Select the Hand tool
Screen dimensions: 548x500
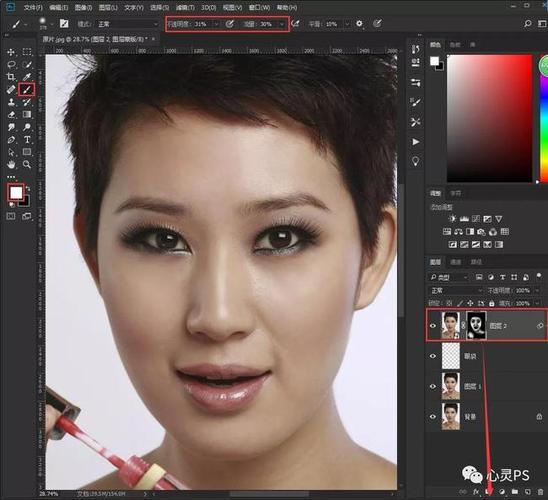pyautogui.click(x=11, y=164)
